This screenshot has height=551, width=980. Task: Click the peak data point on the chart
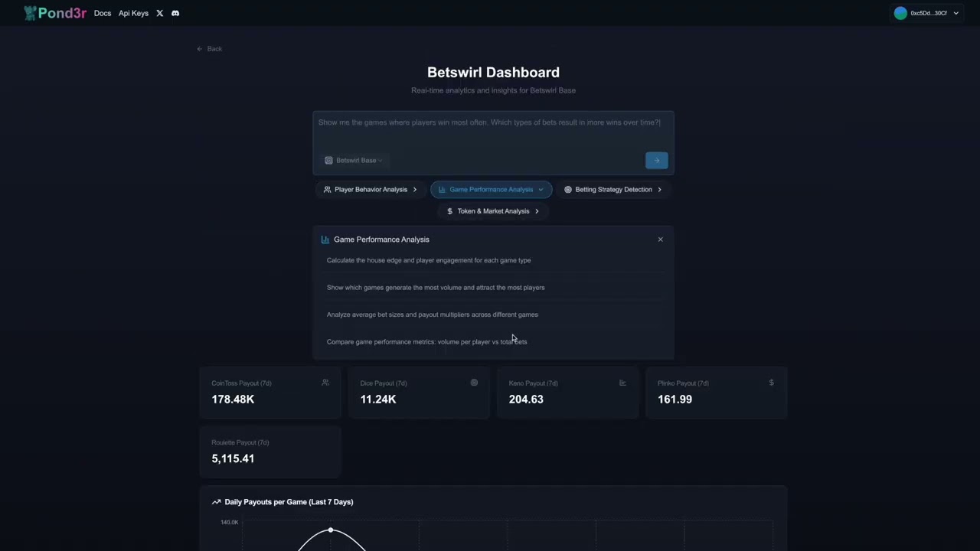tap(331, 530)
